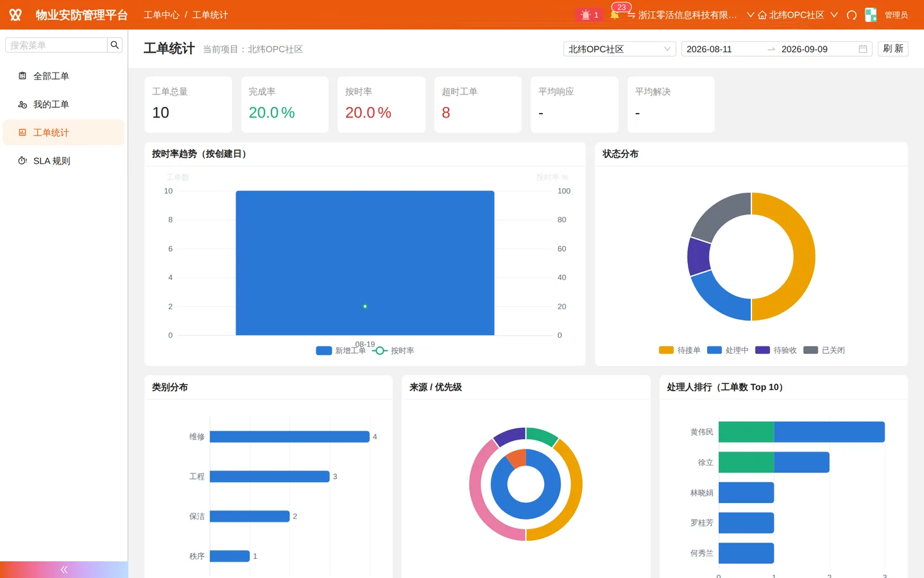This screenshot has width=924, height=578.
Task: Toggle 按时率 legend in trend chart
Action: tap(393, 351)
